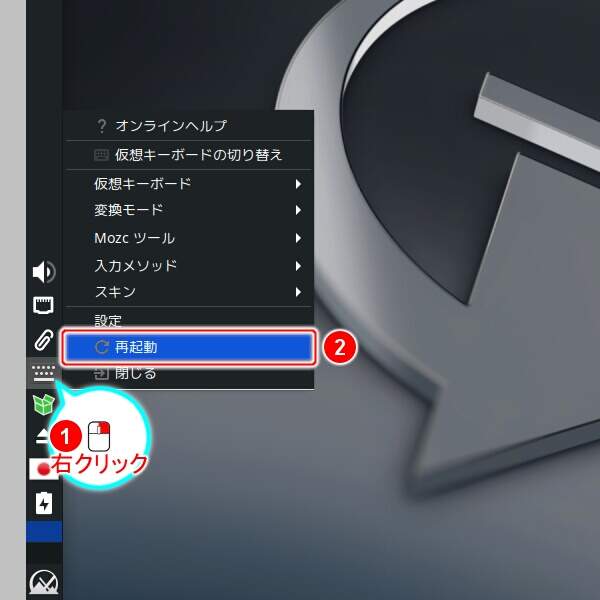Open the 設定 menu entry
Viewport: 600px width, 600px height.
coord(189,320)
